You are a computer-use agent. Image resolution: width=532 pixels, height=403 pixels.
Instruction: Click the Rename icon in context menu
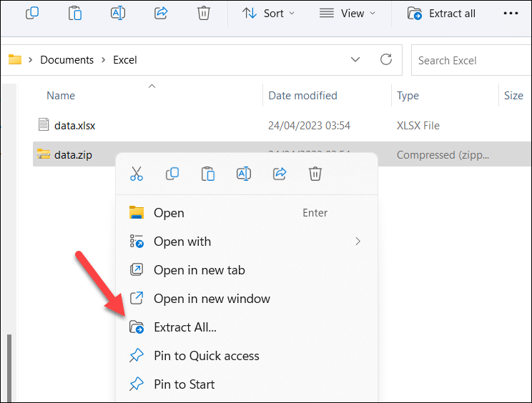244,174
